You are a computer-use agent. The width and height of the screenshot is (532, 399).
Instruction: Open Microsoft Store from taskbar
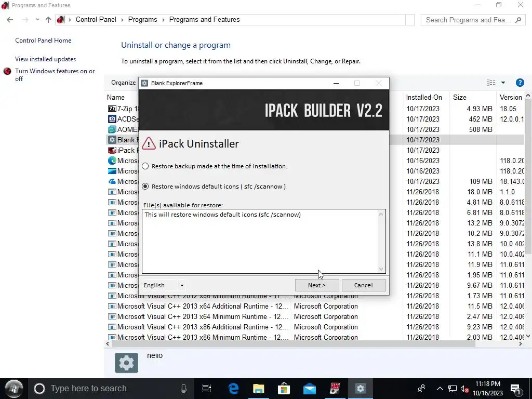pos(284,389)
